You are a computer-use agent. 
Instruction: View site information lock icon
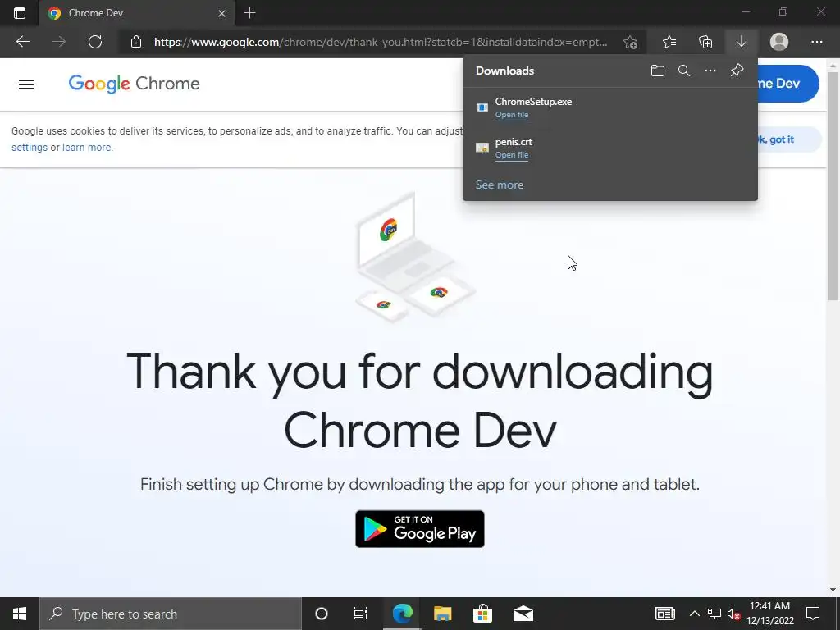[136, 42]
